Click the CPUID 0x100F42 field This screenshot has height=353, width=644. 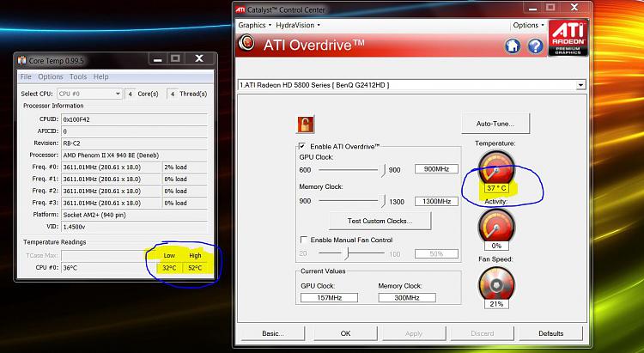[x=135, y=119]
